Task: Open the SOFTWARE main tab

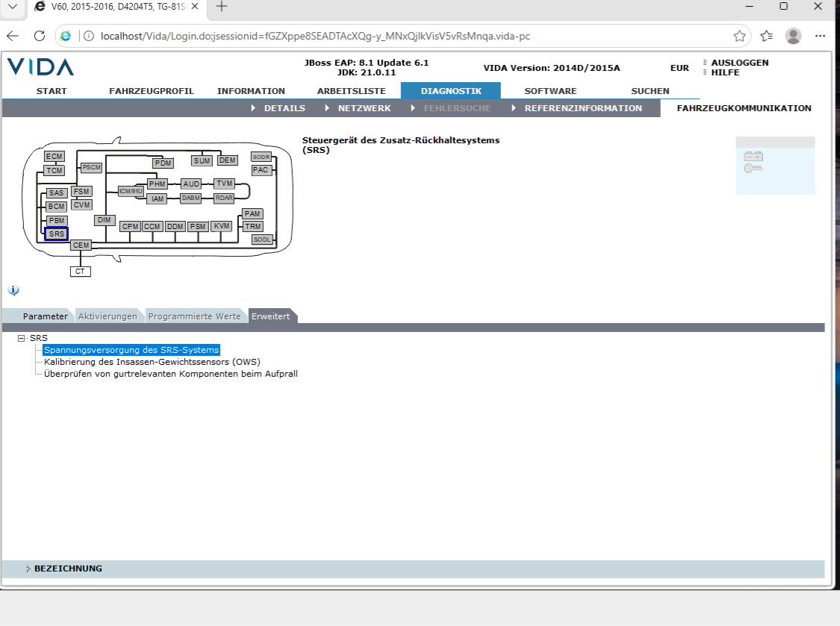Action: coord(550,91)
